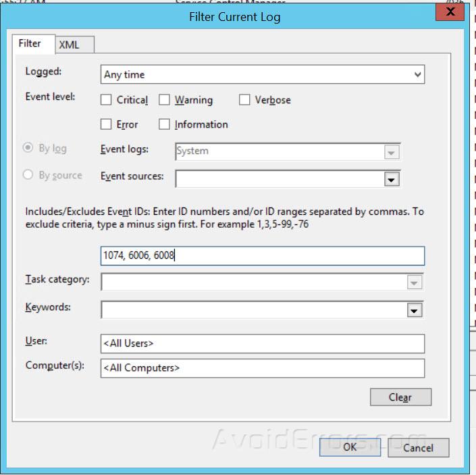Image resolution: width=476 pixels, height=475 pixels.
Task: Select the By log radio button
Action: 28,148
